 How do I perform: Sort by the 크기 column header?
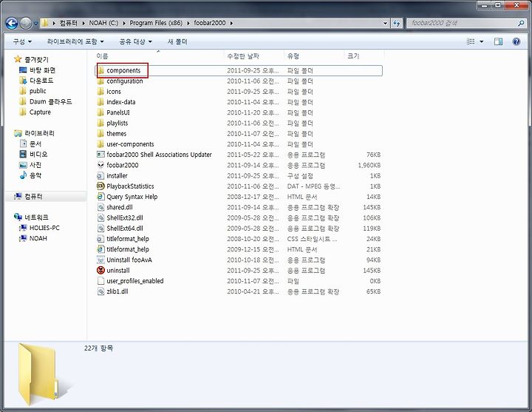tap(353, 56)
